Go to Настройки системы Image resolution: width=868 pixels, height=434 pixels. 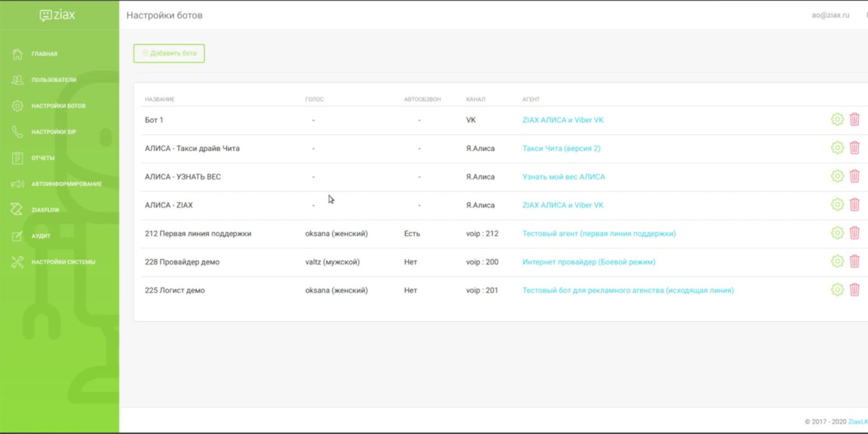point(63,262)
